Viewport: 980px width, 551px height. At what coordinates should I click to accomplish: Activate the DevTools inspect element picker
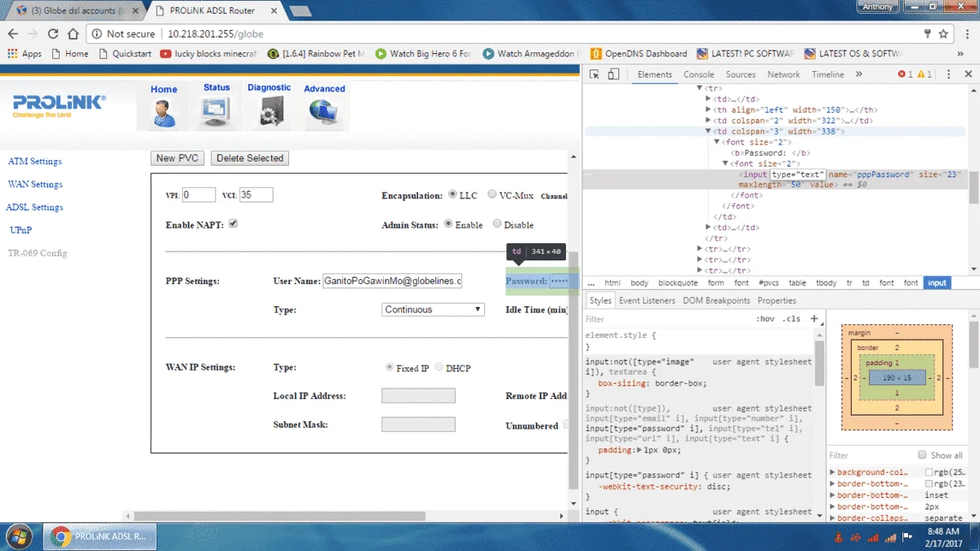point(595,74)
